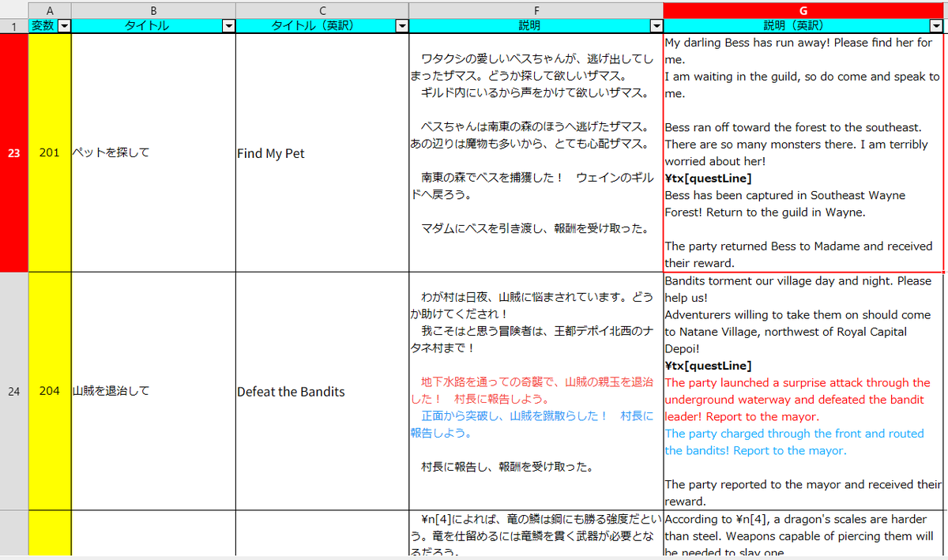Select English cell starting My darling Bess
This screenshot has width=948, height=560.
coord(803,153)
